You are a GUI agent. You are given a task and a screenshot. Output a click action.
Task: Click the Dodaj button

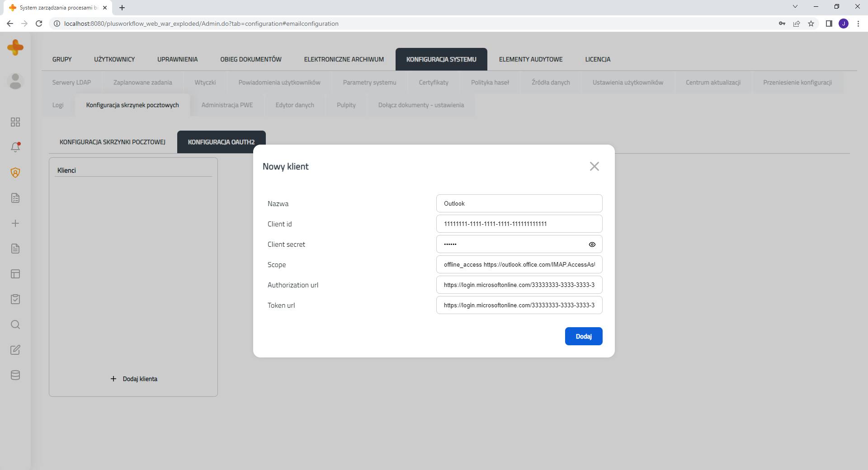(x=584, y=336)
